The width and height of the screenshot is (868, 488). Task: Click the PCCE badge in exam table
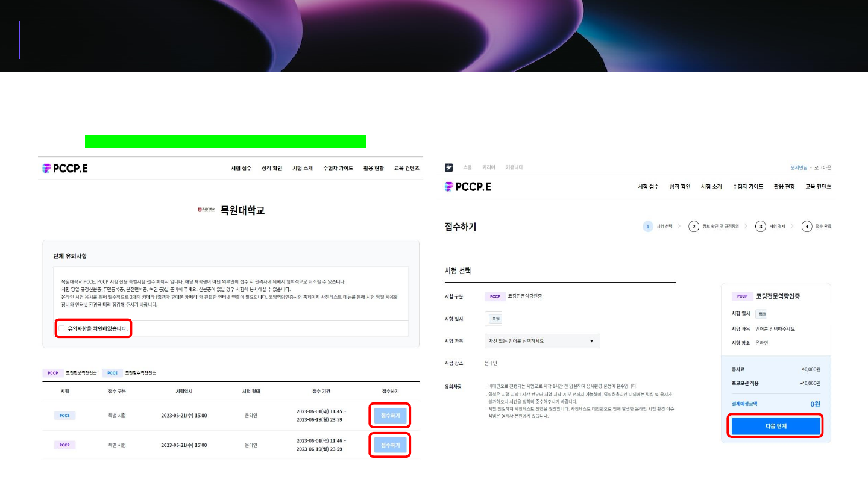64,416
